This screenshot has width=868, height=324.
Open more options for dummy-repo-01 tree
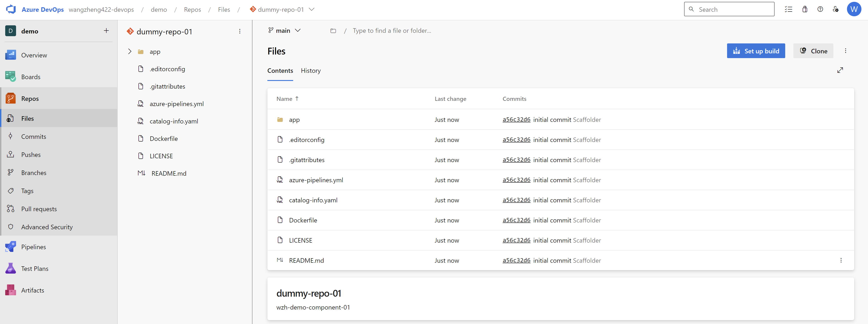tap(240, 31)
